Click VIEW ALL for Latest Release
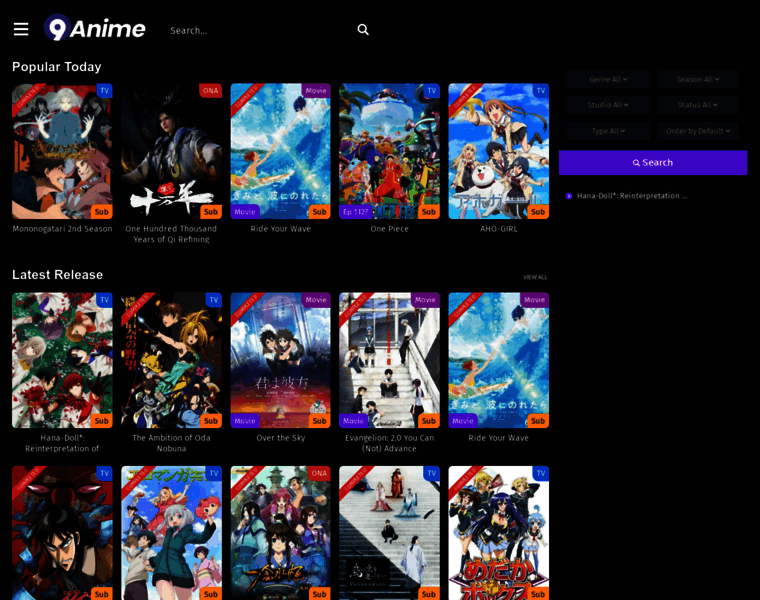The width and height of the screenshot is (760, 600). 535,277
